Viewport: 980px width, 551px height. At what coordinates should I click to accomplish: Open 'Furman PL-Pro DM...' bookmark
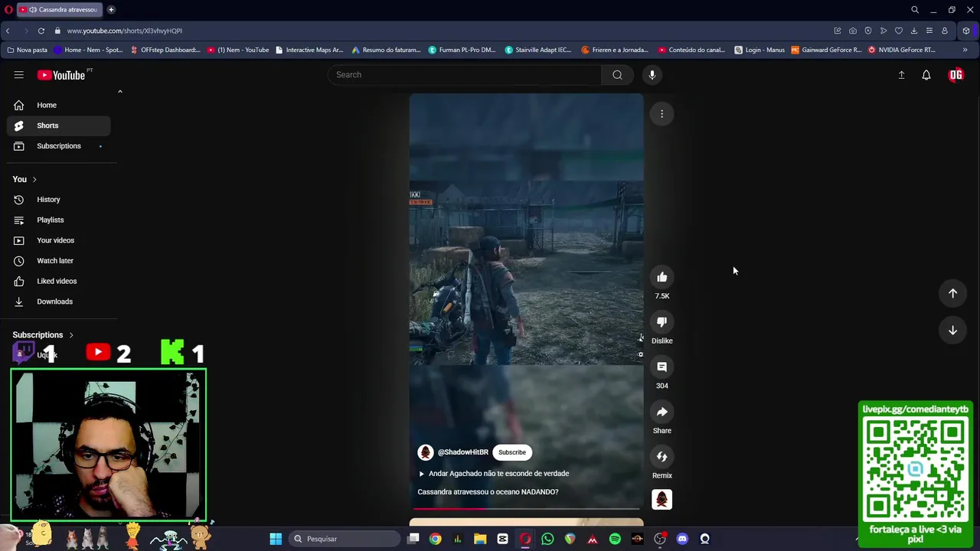[x=462, y=50]
